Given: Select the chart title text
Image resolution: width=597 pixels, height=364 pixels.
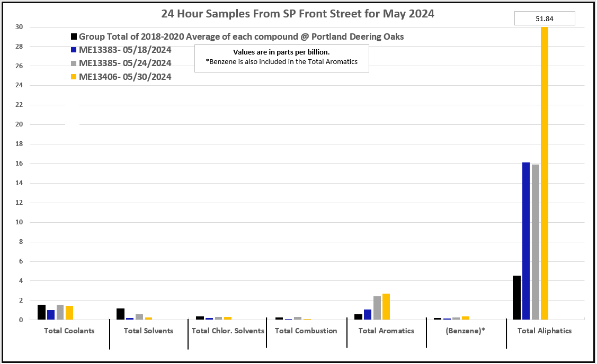Looking at the screenshot, I should pyautogui.click(x=298, y=14).
